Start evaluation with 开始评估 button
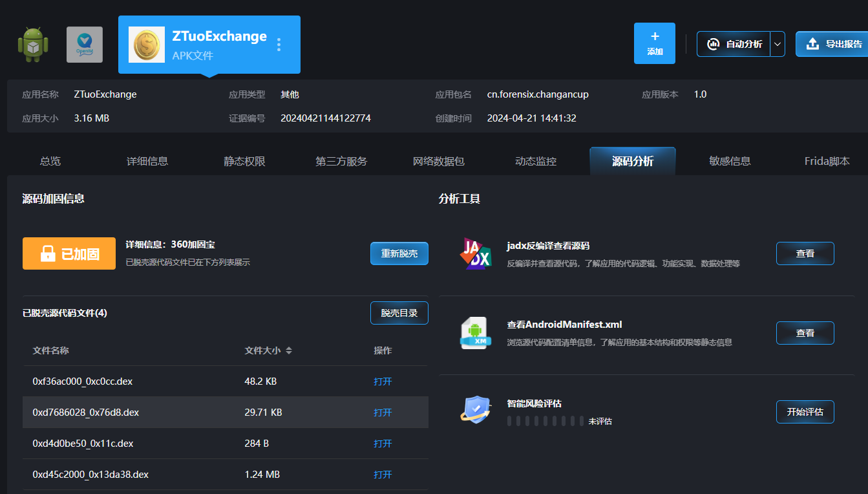868x494 pixels. [x=805, y=412]
